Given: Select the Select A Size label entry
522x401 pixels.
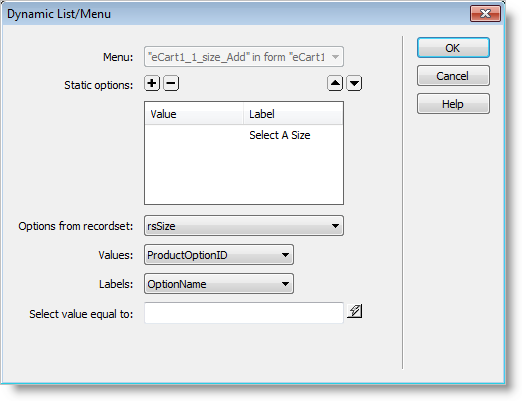Looking at the screenshot, I should 280,135.
